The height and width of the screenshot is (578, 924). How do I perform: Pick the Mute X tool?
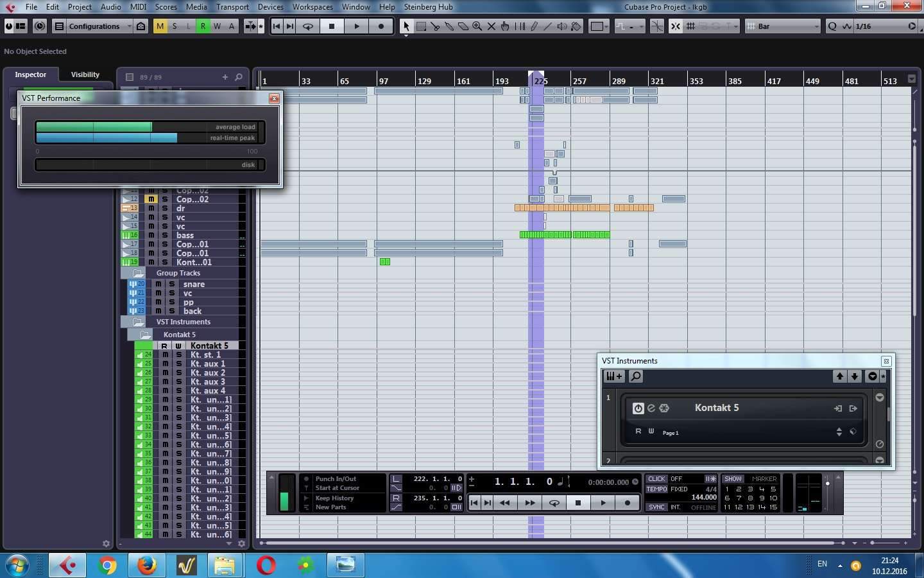492,26
